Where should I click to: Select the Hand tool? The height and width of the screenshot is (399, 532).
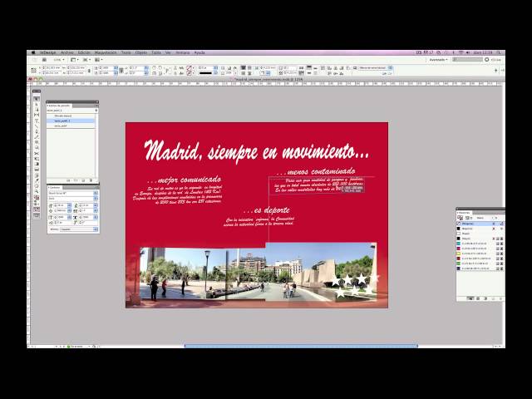[37, 186]
